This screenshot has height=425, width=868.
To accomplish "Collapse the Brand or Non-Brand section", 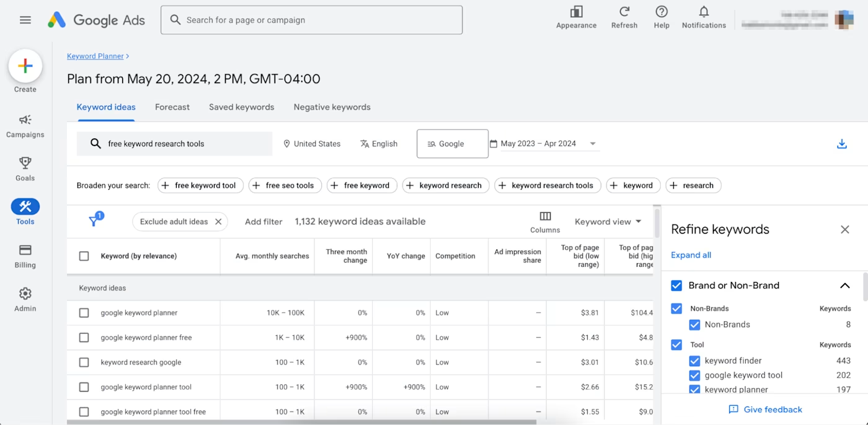I will click(844, 286).
